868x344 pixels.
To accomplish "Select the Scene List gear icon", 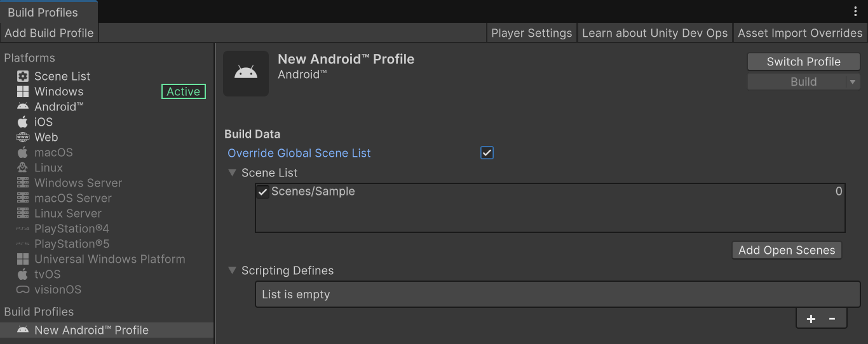I will click(23, 76).
